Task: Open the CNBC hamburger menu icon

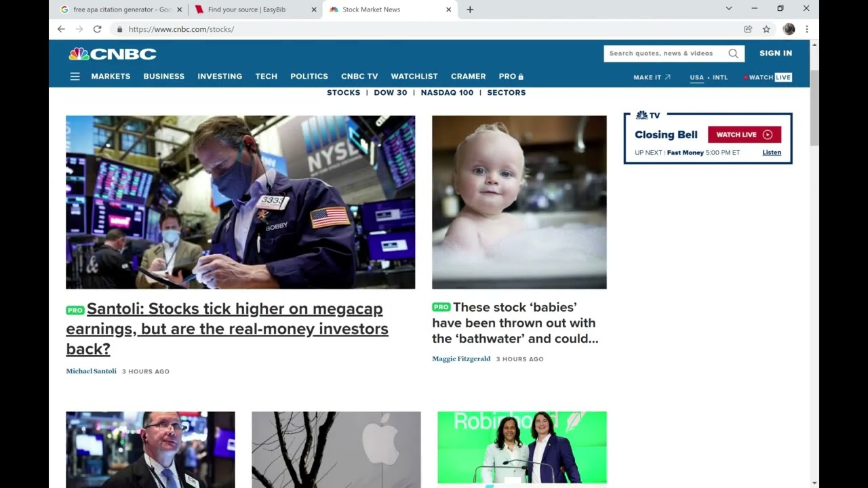Action: tap(75, 77)
